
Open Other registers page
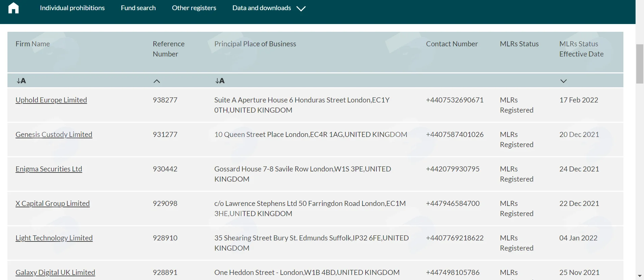194,8
